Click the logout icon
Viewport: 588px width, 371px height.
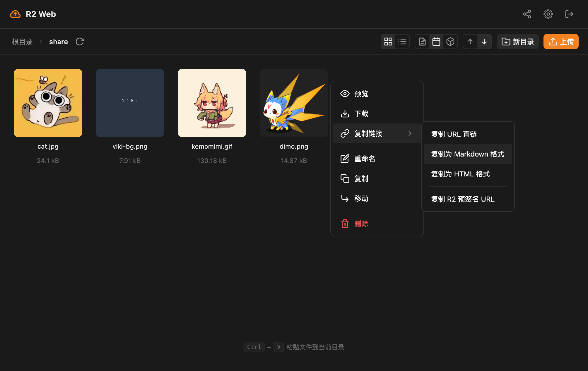click(569, 14)
